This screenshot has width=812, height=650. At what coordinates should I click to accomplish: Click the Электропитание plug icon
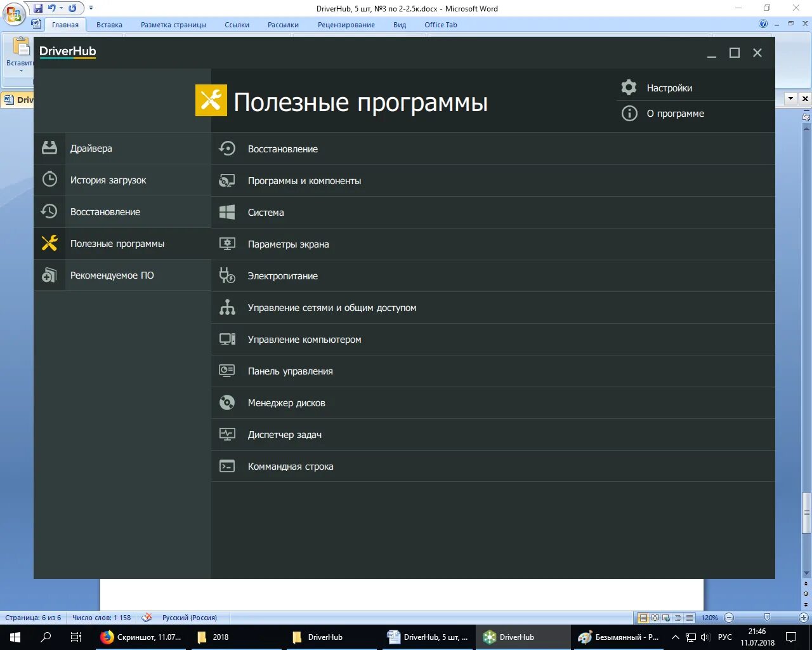click(x=227, y=275)
